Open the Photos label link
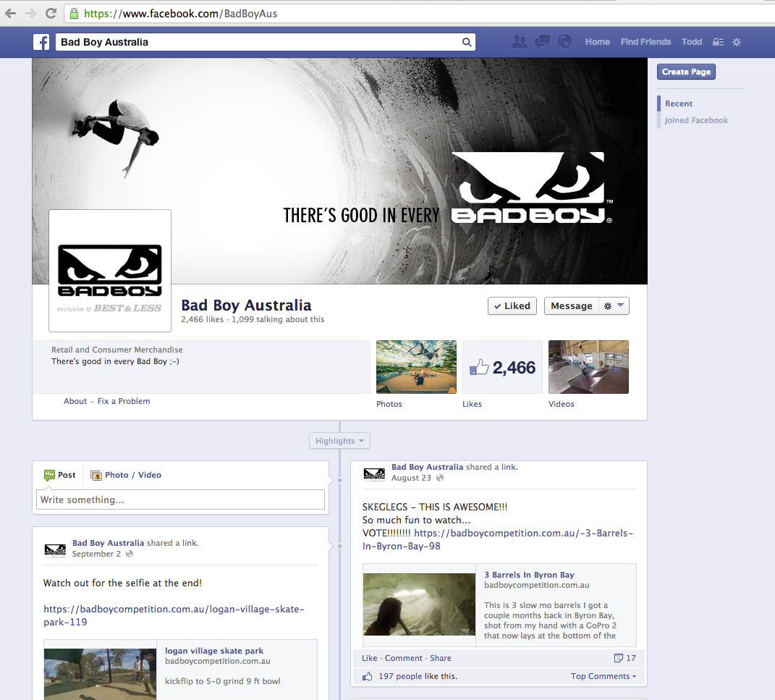 [389, 404]
